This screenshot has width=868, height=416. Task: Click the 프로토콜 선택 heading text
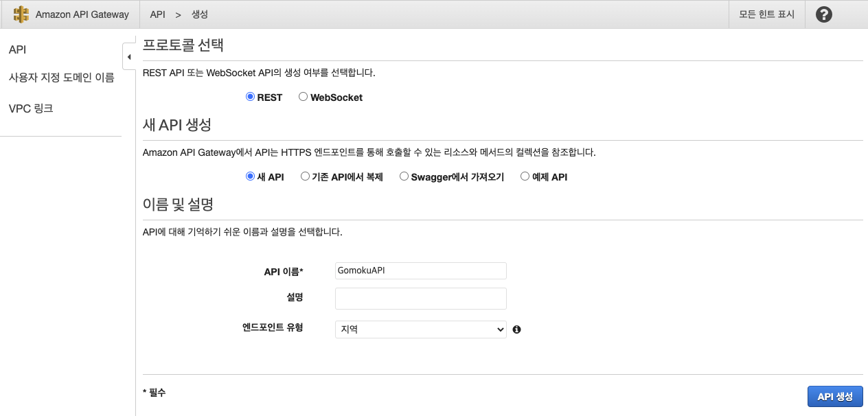(183, 46)
